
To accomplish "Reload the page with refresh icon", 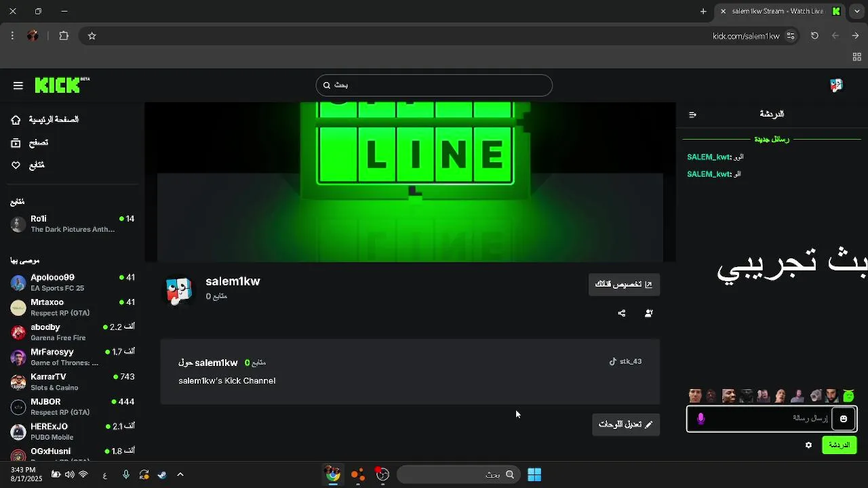I will pyautogui.click(x=814, y=36).
